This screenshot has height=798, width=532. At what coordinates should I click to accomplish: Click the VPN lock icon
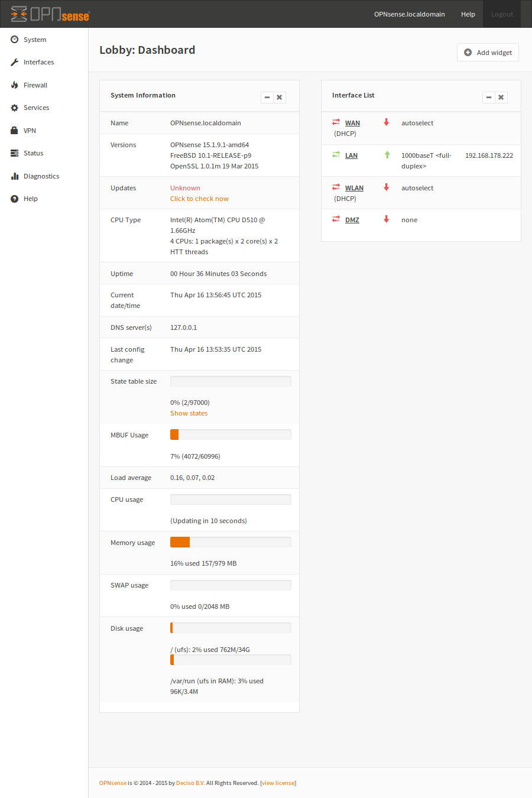click(x=14, y=131)
